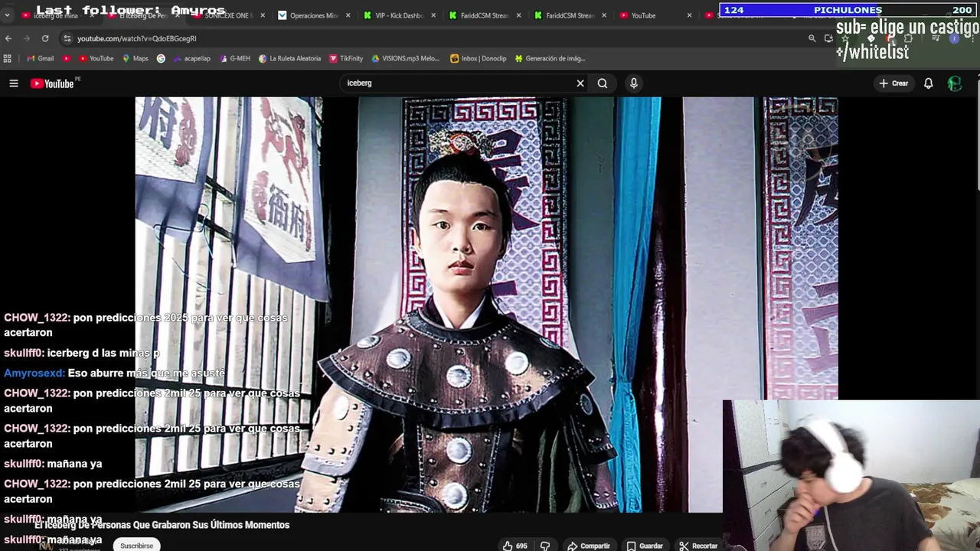Click the video title 'El Iceberg De Personas'

pos(162,525)
